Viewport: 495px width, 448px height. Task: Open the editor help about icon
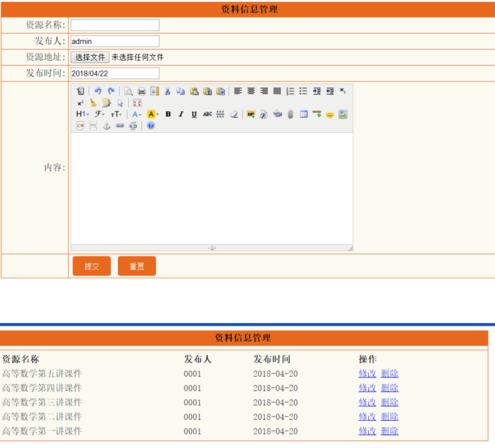pos(151,126)
